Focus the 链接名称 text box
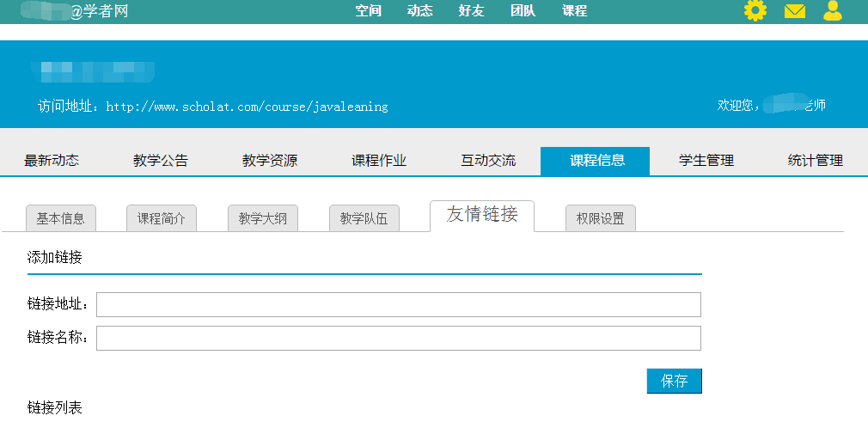This screenshot has height=422, width=868. 399,338
